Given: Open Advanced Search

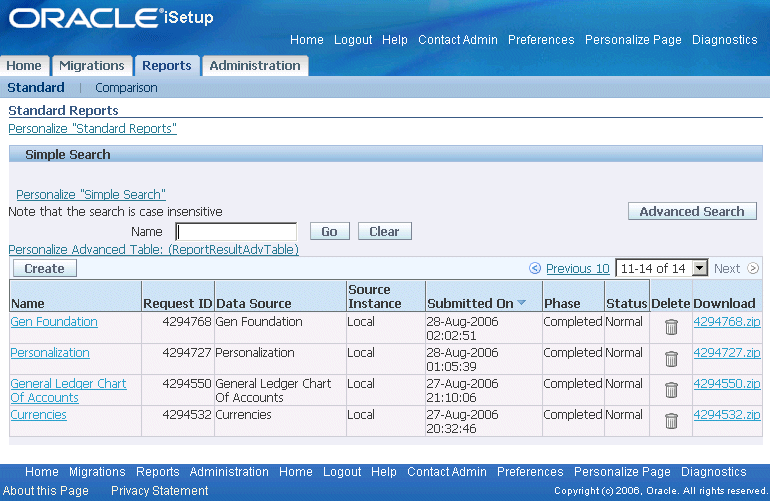Looking at the screenshot, I should click(692, 211).
